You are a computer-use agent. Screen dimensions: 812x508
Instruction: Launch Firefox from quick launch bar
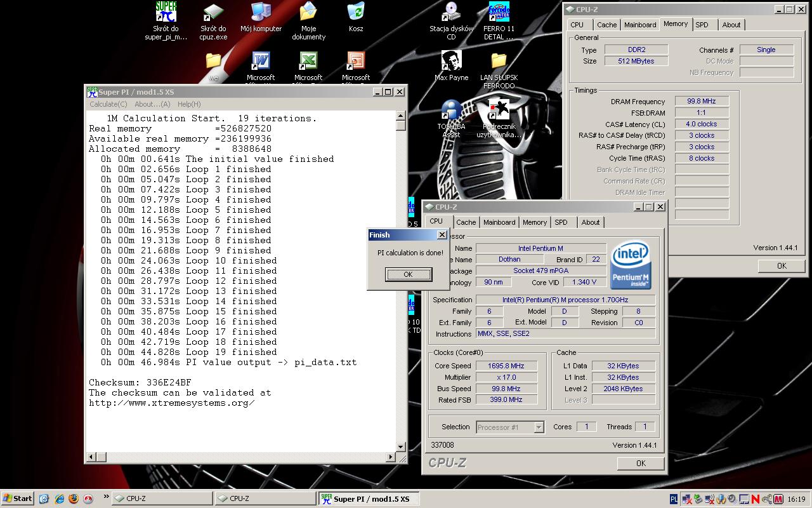[73, 498]
